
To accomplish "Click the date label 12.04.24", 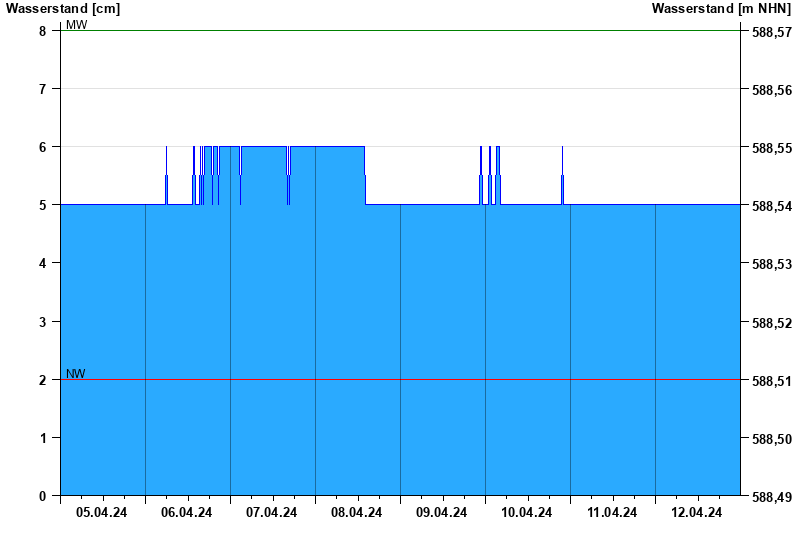I will point(696,513).
